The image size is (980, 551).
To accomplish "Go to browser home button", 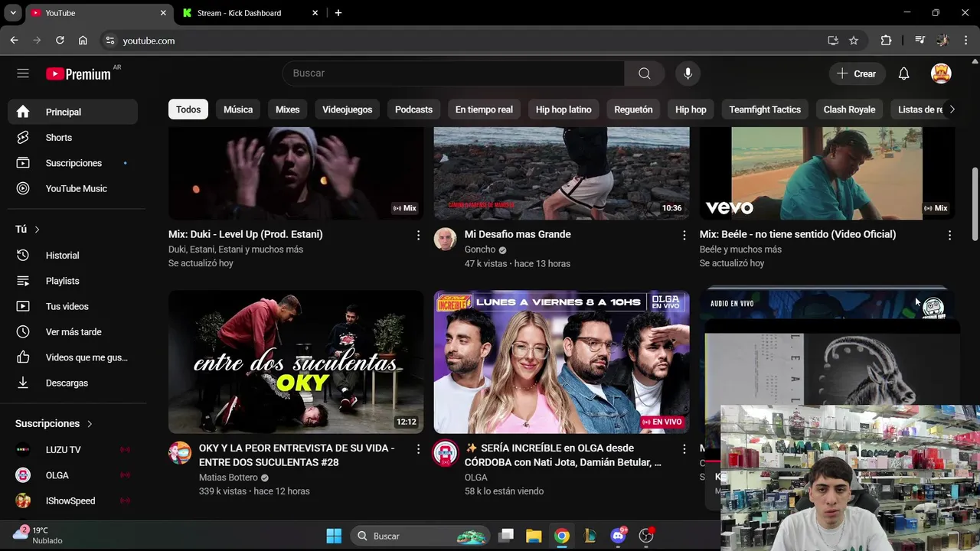I will [83, 41].
